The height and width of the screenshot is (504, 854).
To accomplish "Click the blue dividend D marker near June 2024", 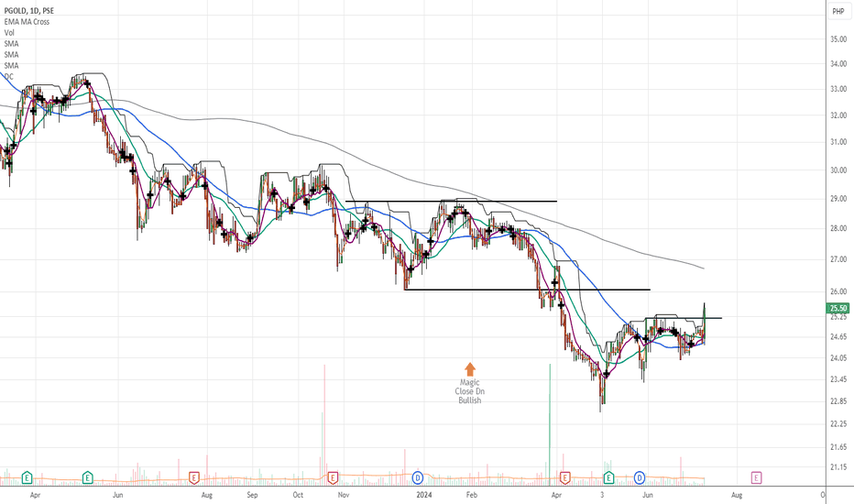I will [640, 478].
